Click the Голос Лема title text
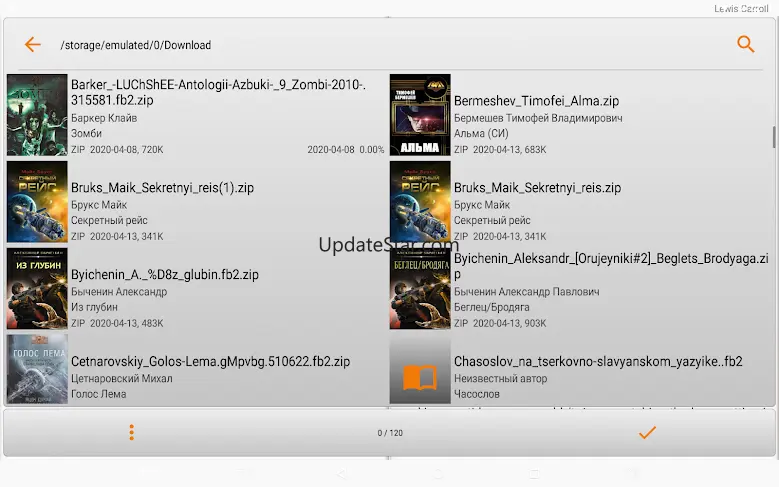This screenshot has width=779, height=487. (x=98, y=394)
